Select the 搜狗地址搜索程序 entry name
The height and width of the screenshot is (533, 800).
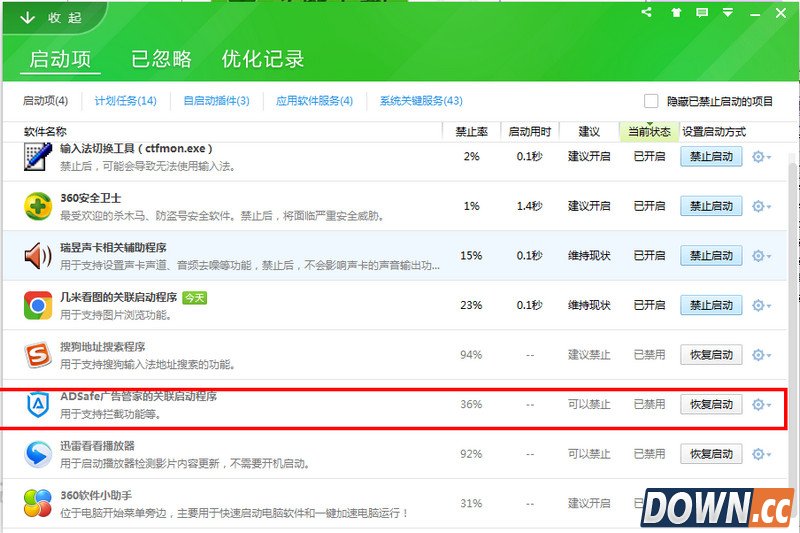click(103, 346)
